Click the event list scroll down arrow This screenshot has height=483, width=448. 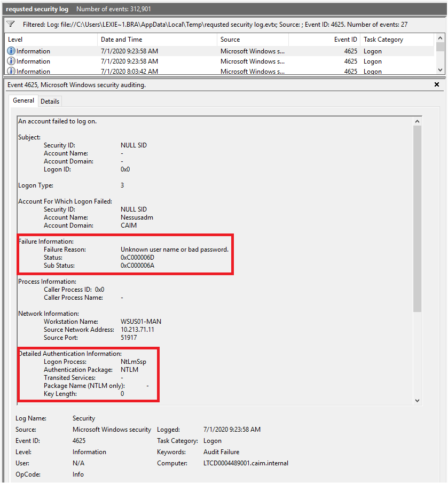pyautogui.click(x=441, y=70)
